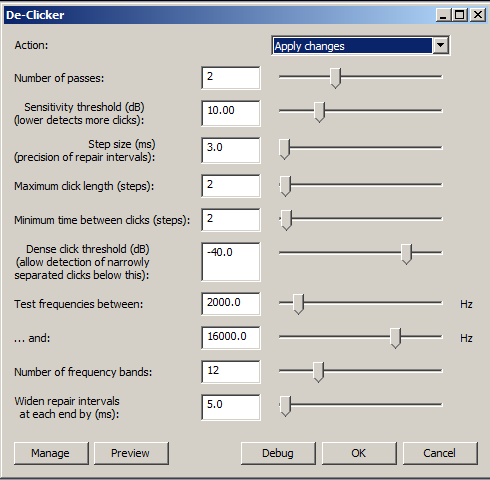Screen dimensions: 490x480
Task: Confirm the effect with OK
Action: (x=359, y=453)
